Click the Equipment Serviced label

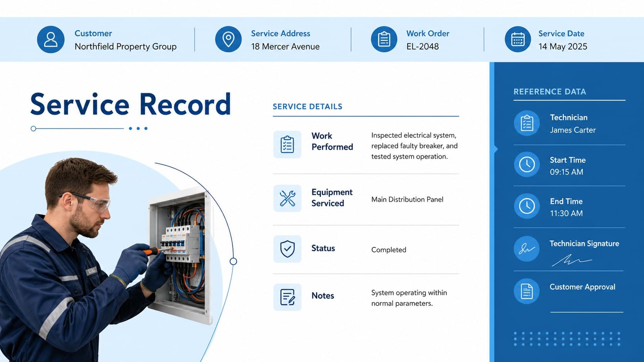tap(332, 198)
